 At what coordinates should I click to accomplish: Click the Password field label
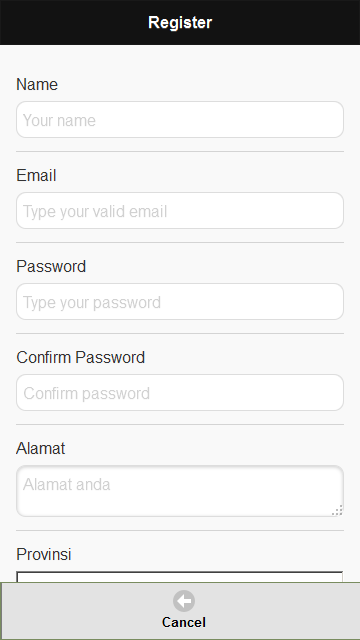pyautogui.click(x=51, y=267)
